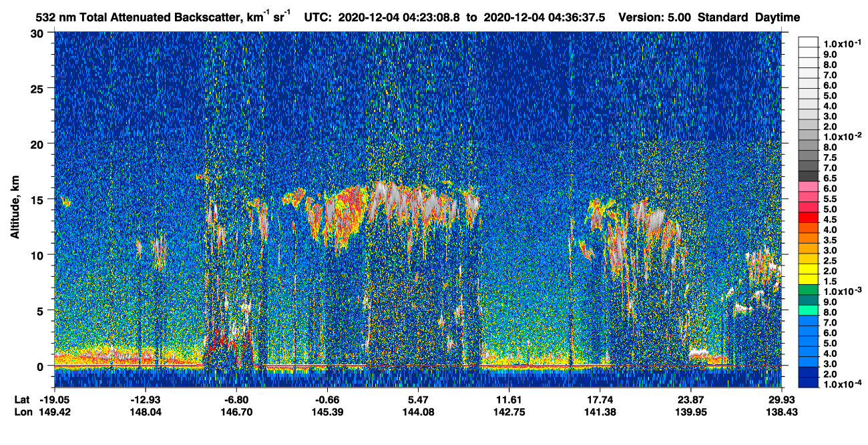Click the end time "2020-12-04 04:36:37.5"
This screenshot has height=445, width=868.
point(544,18)
